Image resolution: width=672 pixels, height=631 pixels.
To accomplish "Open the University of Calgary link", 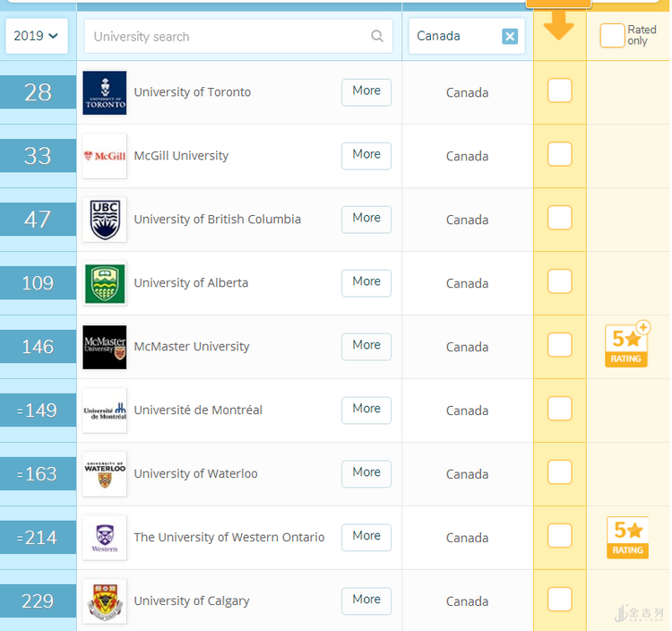I will point(192,601).
